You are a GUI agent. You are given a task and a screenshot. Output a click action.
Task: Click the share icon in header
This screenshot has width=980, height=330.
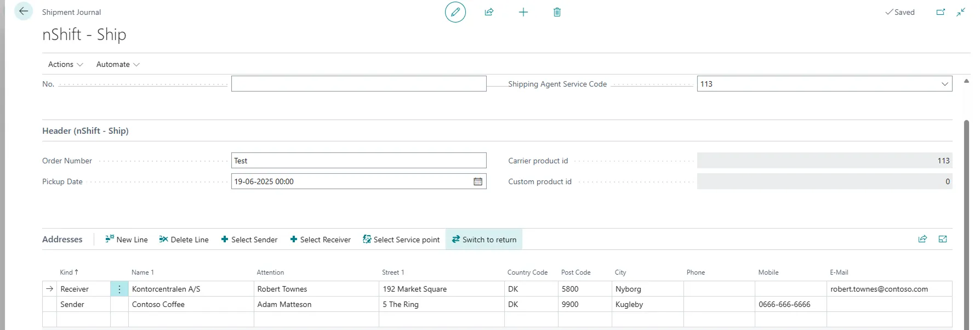pyautogui.click(x=489, y=12)
